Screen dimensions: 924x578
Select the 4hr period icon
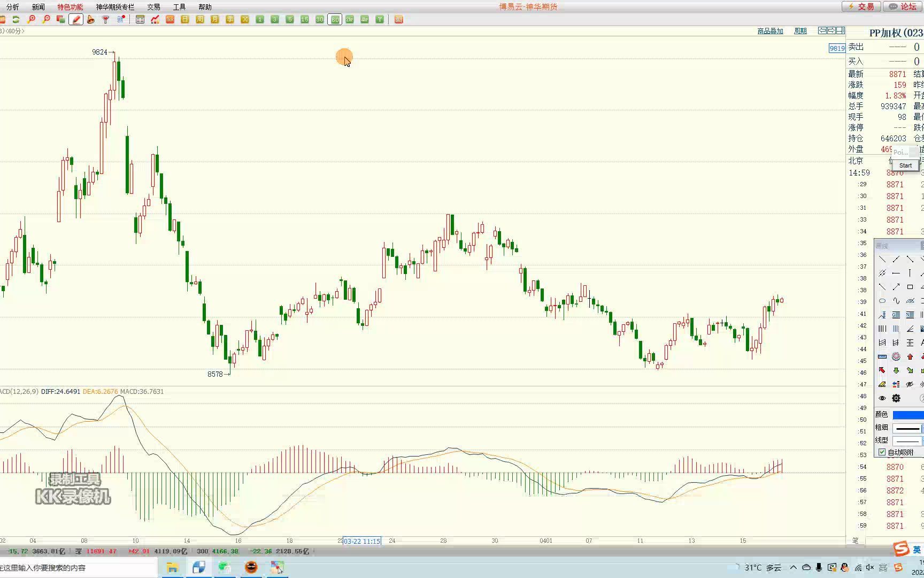tap(365, 20)
